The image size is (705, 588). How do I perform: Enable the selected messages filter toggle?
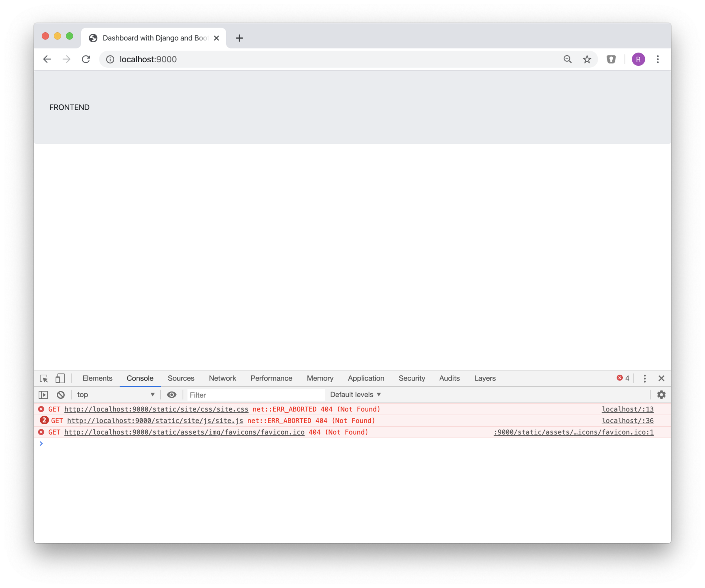point(171,394)
